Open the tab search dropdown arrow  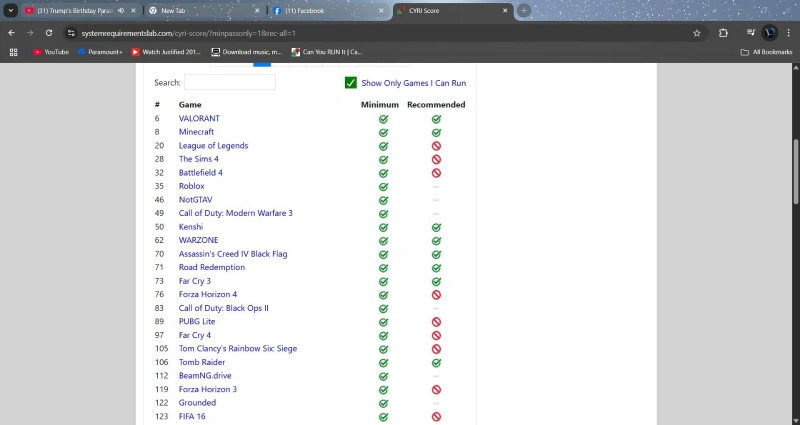point(10,11)
